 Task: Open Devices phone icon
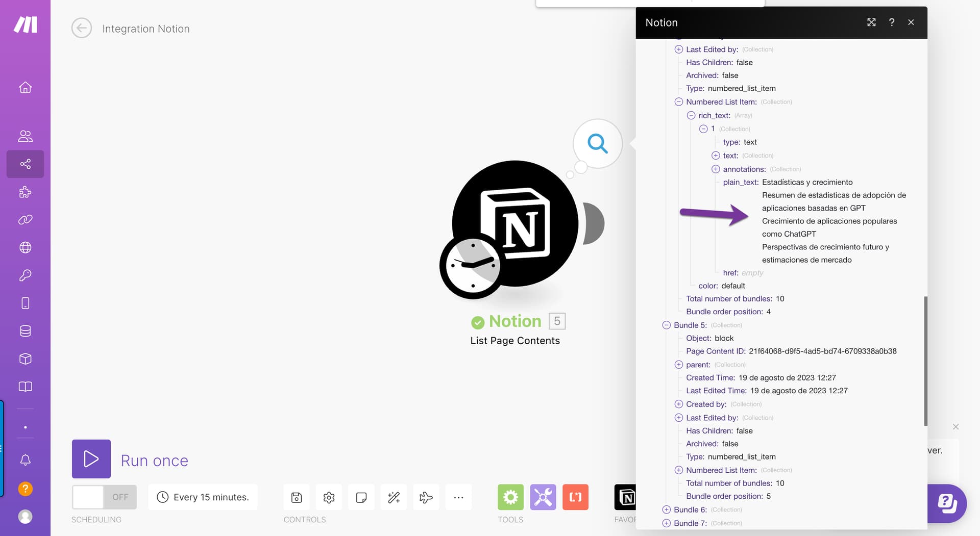(25, 303)
